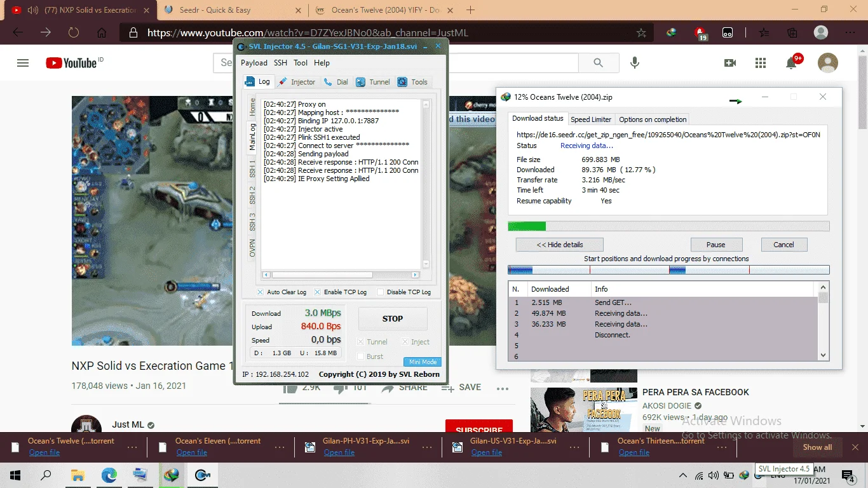Go back in the browser
The width and height of the screenshot is (868, 488).
[18, 32]
